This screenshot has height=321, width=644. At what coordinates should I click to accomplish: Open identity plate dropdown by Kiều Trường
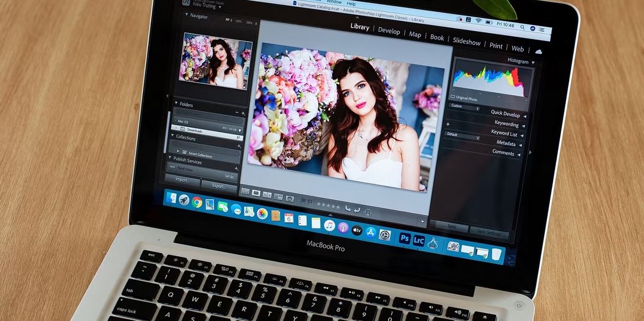tap(220, 7)
